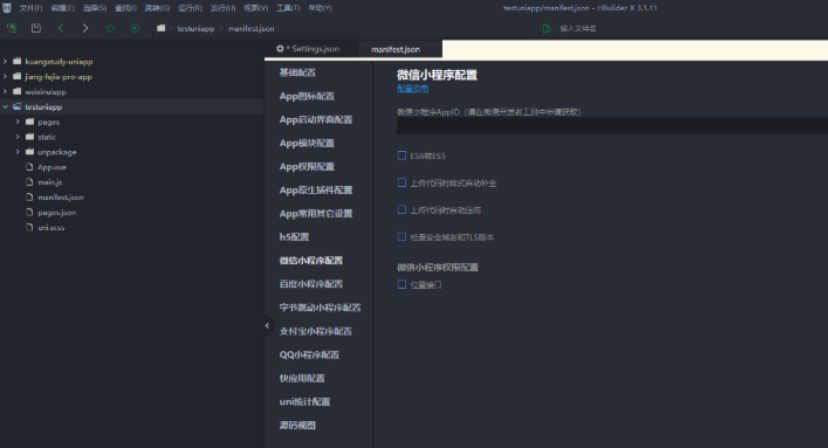Save file with the floppy disk icon
Image resolution: width=828 pixels, height=448 pixels.
point(36,29)
